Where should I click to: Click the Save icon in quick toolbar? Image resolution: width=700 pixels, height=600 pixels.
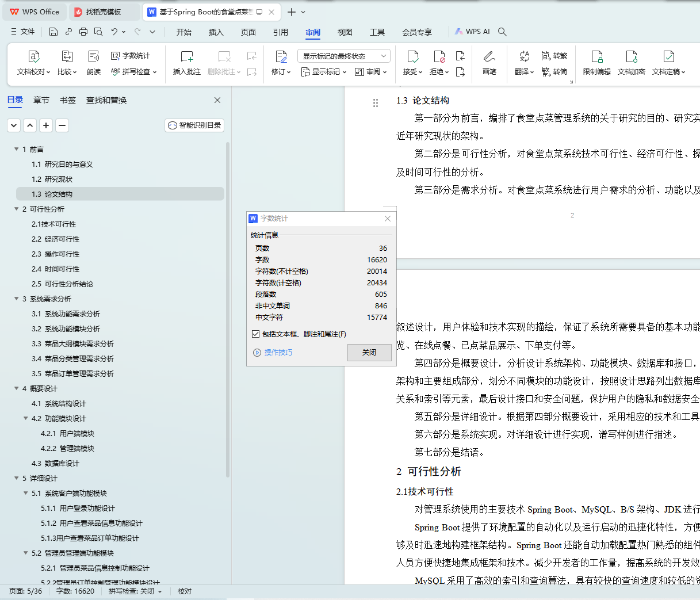[53, 32]
